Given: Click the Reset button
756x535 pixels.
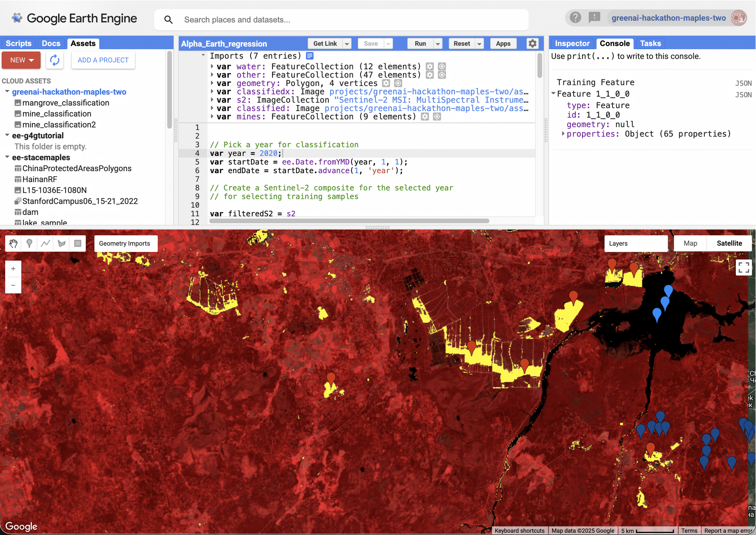Looking at the screenshot, I should [462, 44].
